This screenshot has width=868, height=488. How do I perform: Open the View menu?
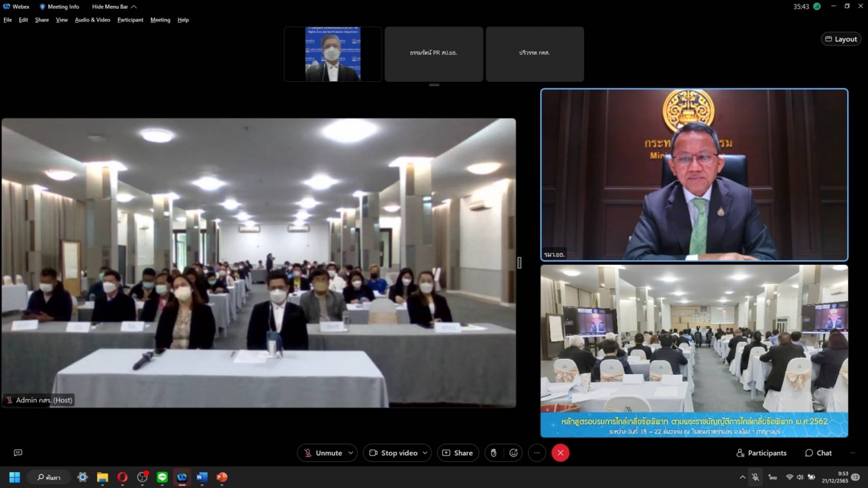[61, 20]
